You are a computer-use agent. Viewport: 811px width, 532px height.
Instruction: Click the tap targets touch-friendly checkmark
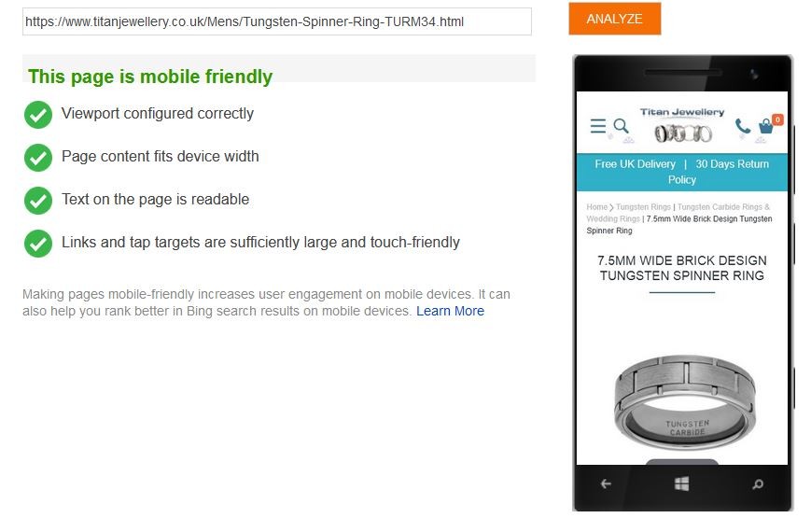pos(38,244)
